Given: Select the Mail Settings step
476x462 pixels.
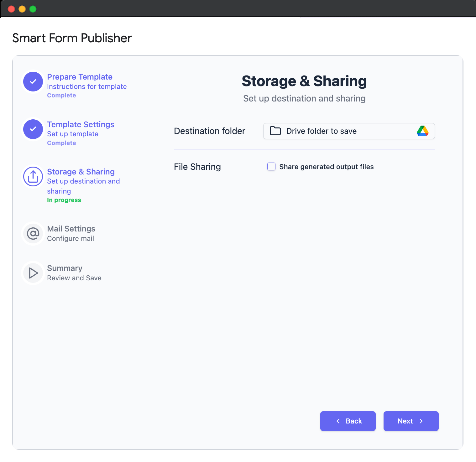Looking at the screenshot, I should pos(71,229).
